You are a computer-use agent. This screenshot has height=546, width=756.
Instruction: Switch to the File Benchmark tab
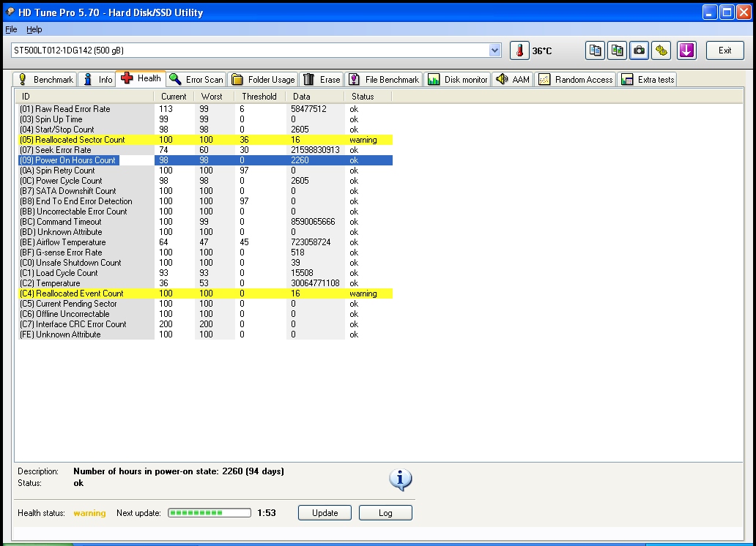pyautogui.click(x=385, y=80)
